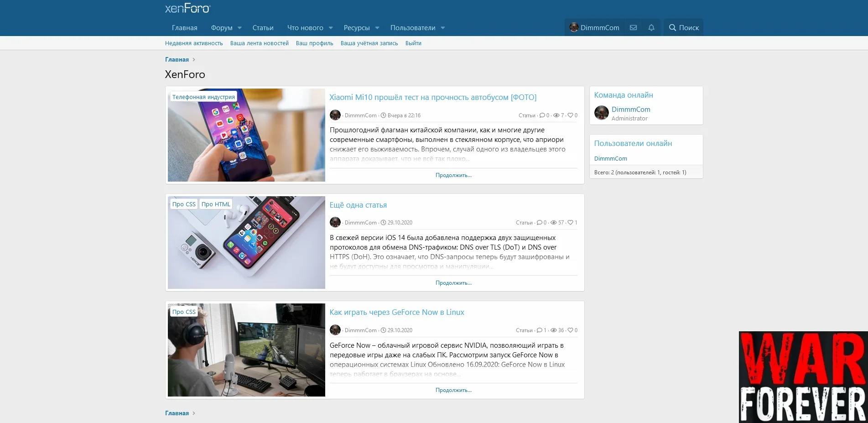The width and height of the screenshot is (868, 423).
Task: Open the inbox envelope icon
Action: 633,27
